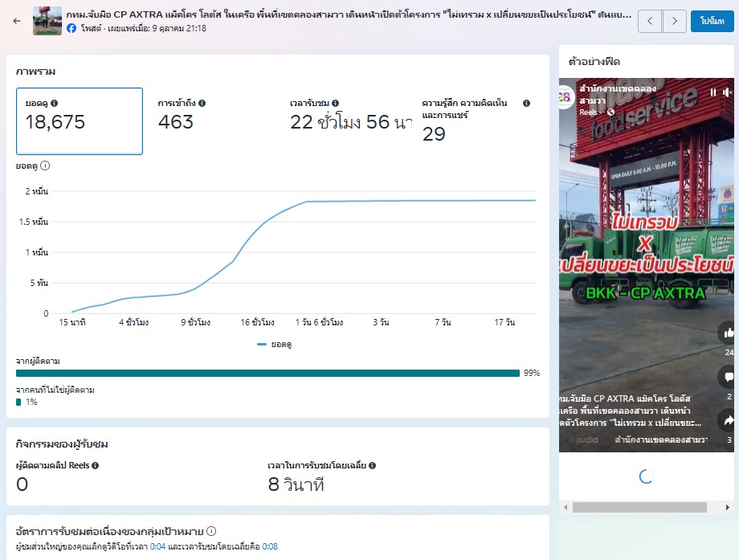Click info icon beside เวลารับชม

(x=333, y=104)
